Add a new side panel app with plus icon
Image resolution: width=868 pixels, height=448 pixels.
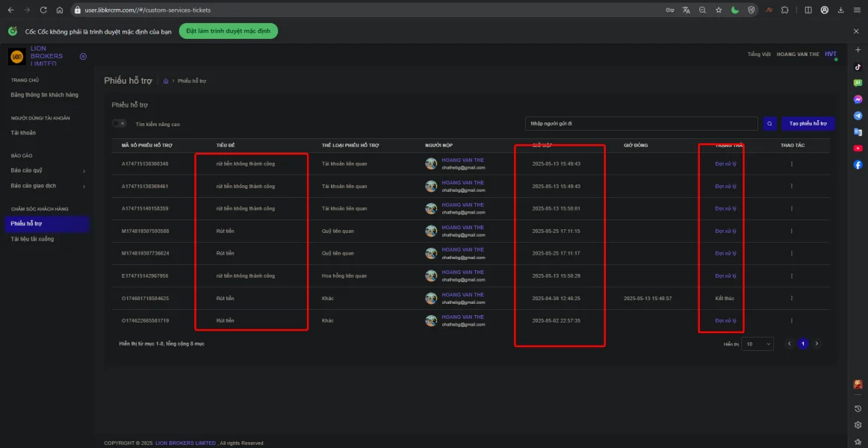pyautogui.click(x=858, y=50)
